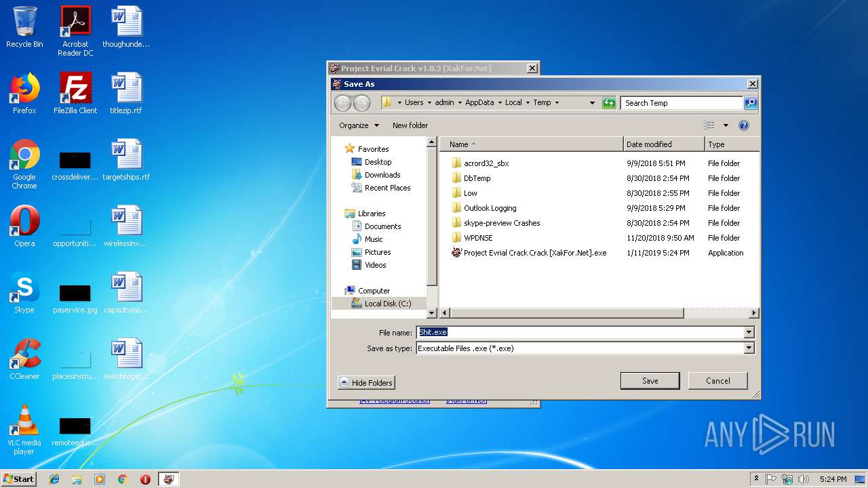The image size is (868, 488).
Task: Sort by Date modified column header
Action: pyautogui.click(x=664, y=144)
